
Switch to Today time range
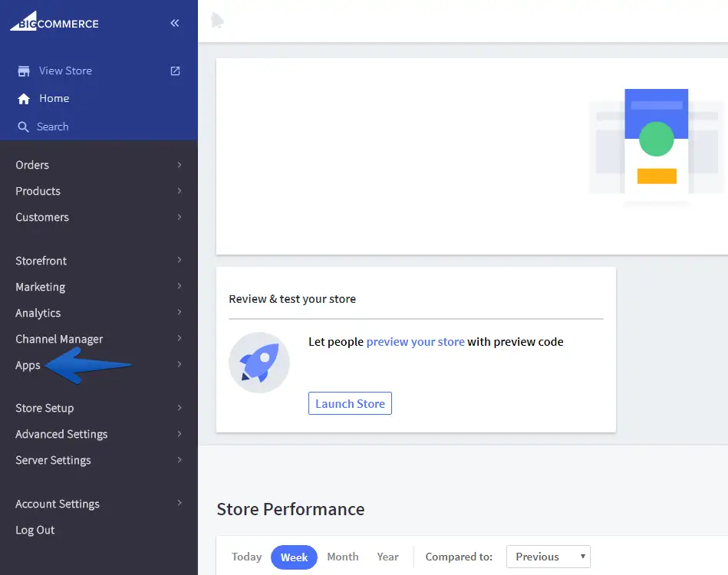point(247,557)
